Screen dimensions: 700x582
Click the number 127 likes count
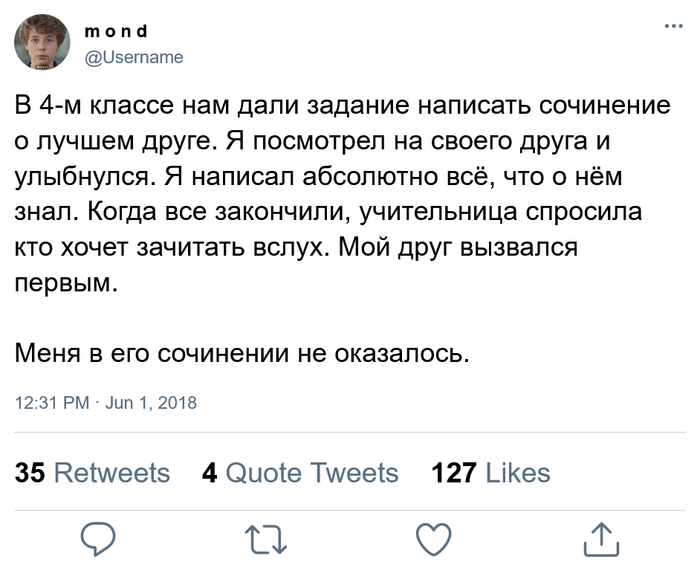(x=453, y=472)
